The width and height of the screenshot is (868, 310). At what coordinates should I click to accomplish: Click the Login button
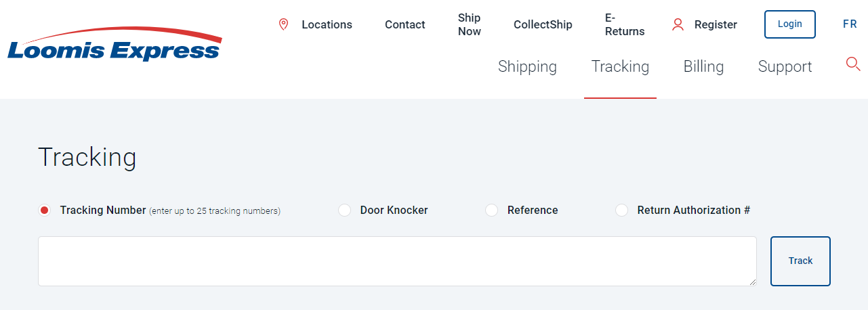789,24
